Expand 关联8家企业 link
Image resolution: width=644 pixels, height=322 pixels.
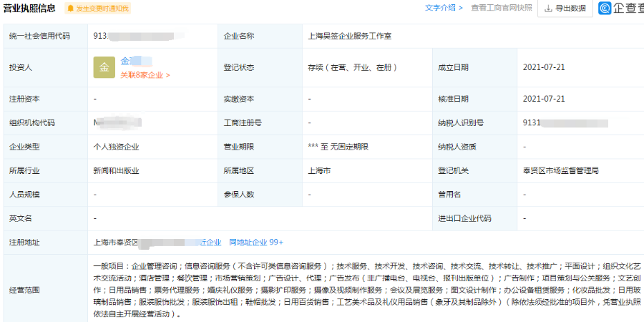point(145,75)
